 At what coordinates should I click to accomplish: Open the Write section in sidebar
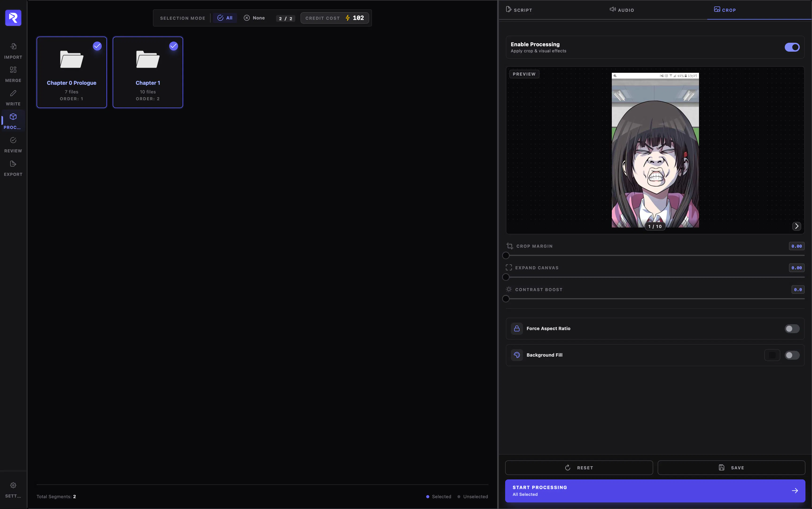[x=13, y=98]
